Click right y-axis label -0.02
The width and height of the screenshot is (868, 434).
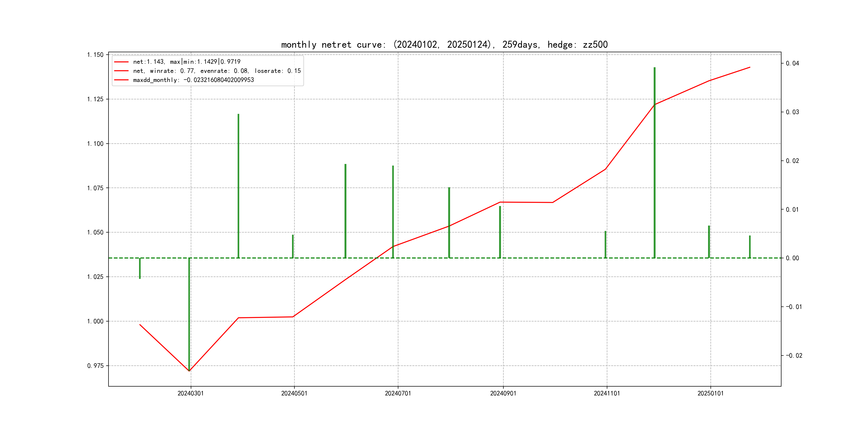click(x=794, y=356)
